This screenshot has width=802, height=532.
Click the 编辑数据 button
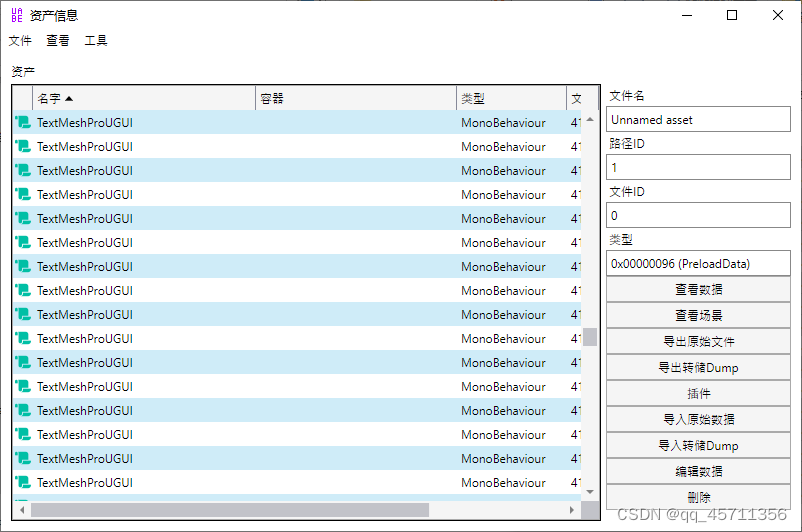coord(698,472)
